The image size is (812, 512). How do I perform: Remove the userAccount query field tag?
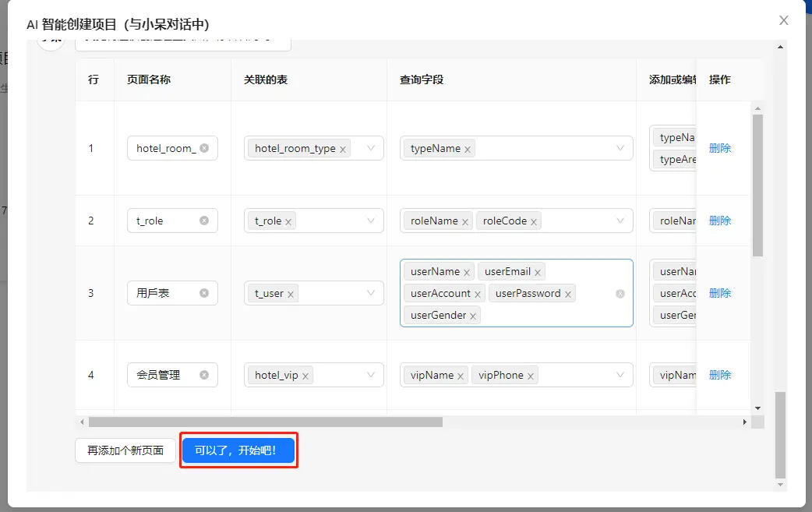pos(478,294)
